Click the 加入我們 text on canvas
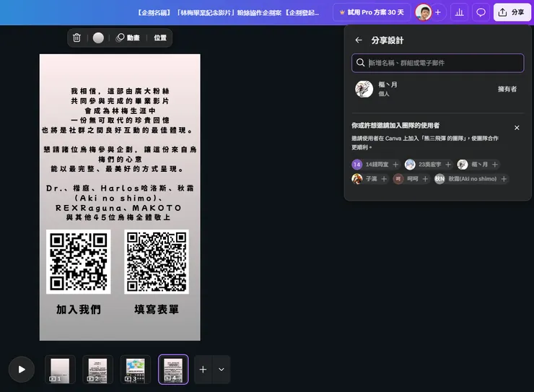Image resolution: width=534 pixels, height=392 pixels. pyautogui.click(x=79, y=309)
